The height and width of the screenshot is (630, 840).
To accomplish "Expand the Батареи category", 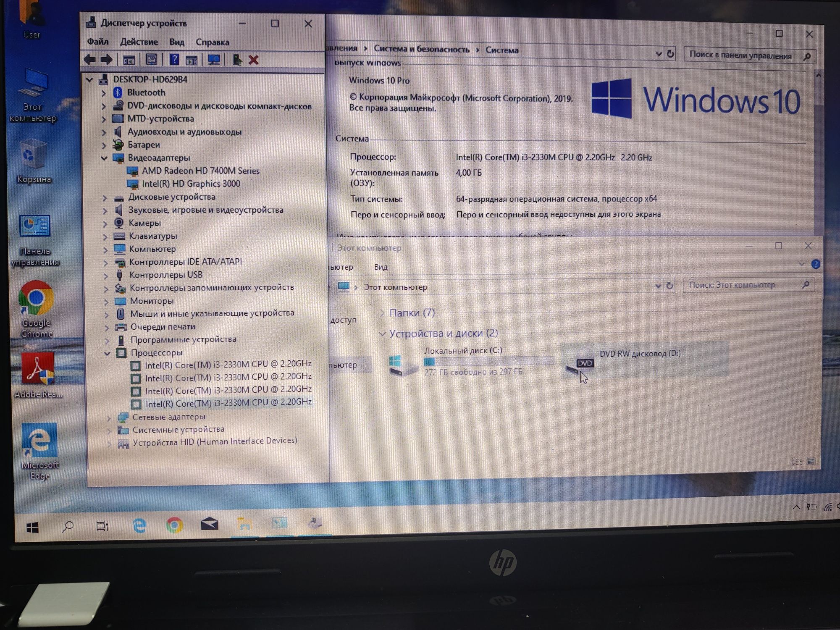I will click(104, 145).
